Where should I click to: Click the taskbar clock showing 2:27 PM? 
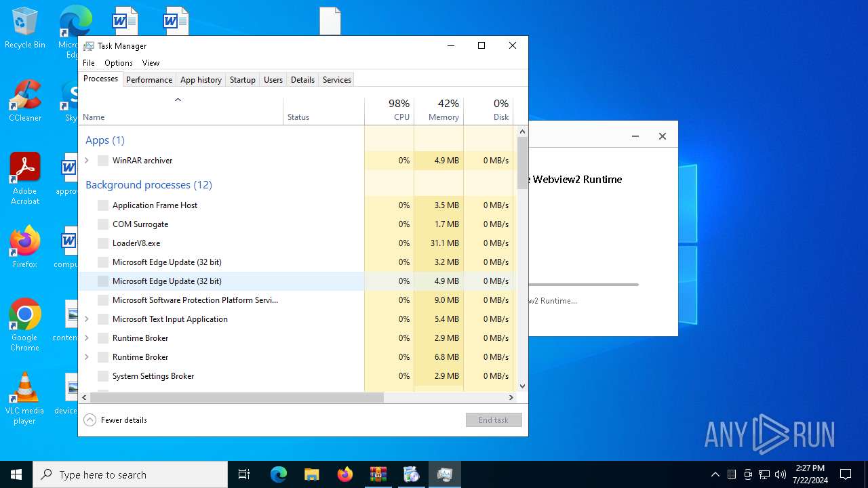810,474
